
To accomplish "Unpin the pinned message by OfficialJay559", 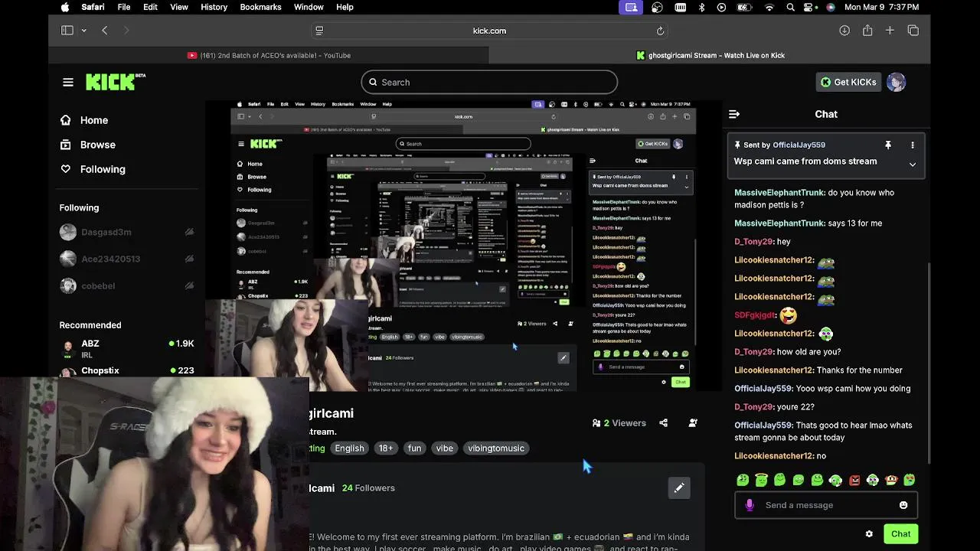I will coord(888,145).
